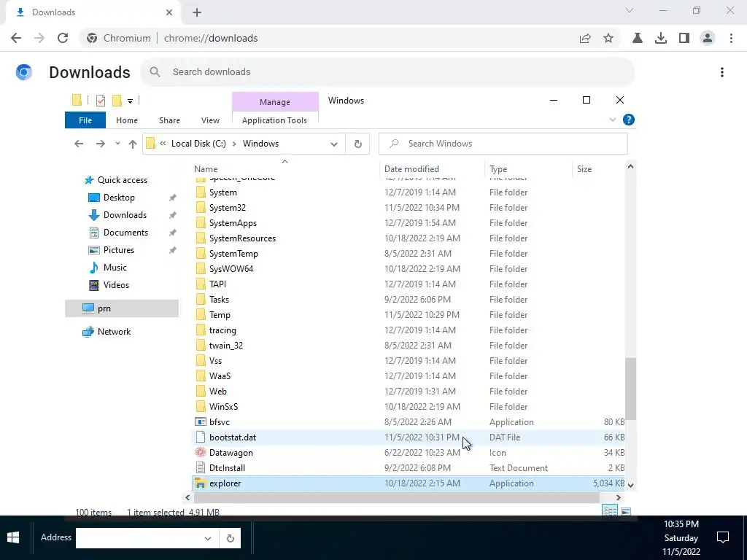
Task: Open the Chromium profile avatar
Action: tap(708, 38)
